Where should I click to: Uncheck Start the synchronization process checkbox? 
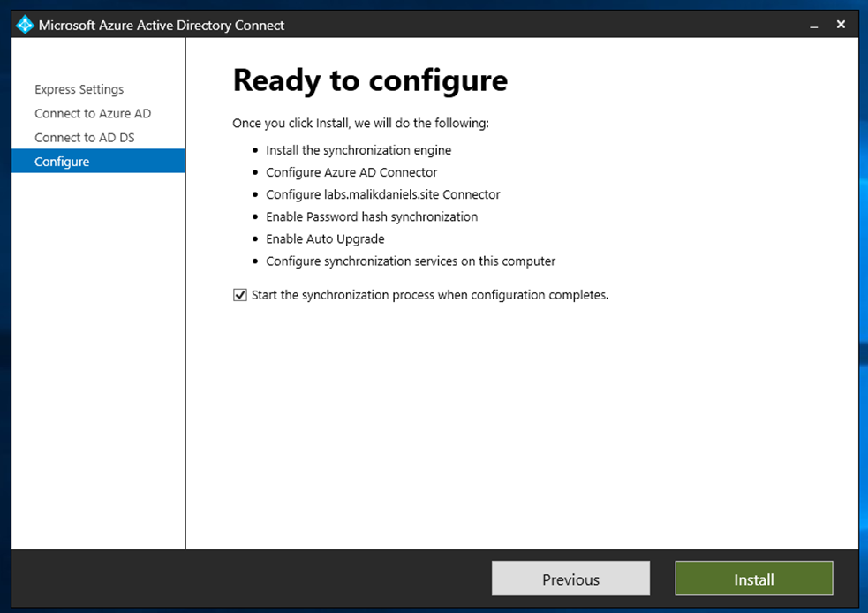tap(239, 295)
